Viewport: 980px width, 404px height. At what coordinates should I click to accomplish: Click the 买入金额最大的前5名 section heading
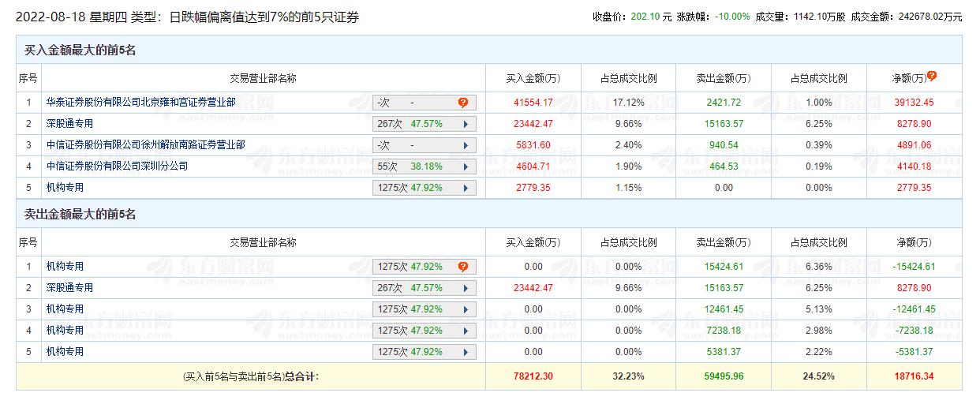click(x=81, y=50)
